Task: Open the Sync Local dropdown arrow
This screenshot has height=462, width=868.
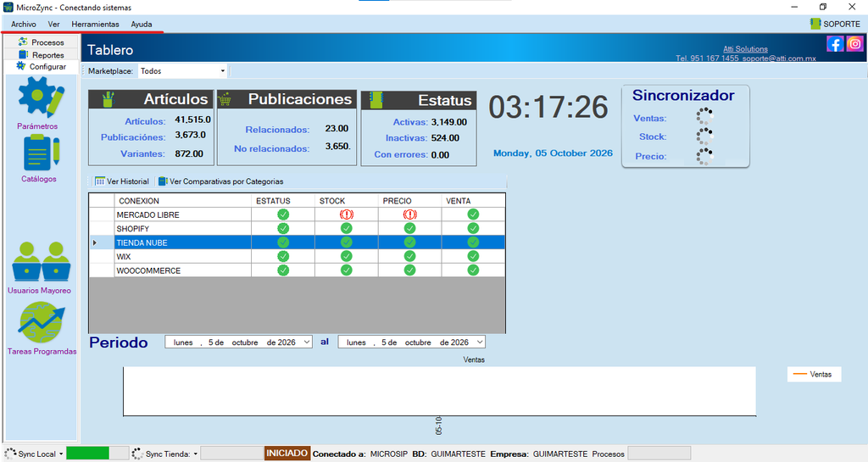Action: pyautogui.click(x=61, y=454)
